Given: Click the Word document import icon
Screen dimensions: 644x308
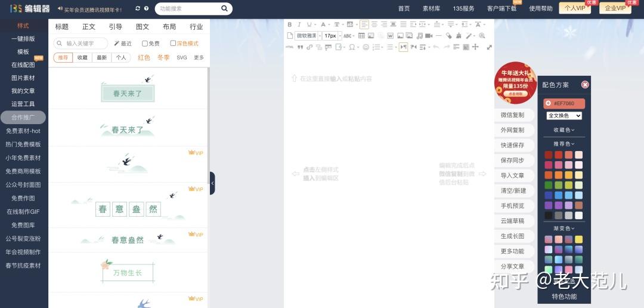Looking at the screenshot, I should coord(390,36).
